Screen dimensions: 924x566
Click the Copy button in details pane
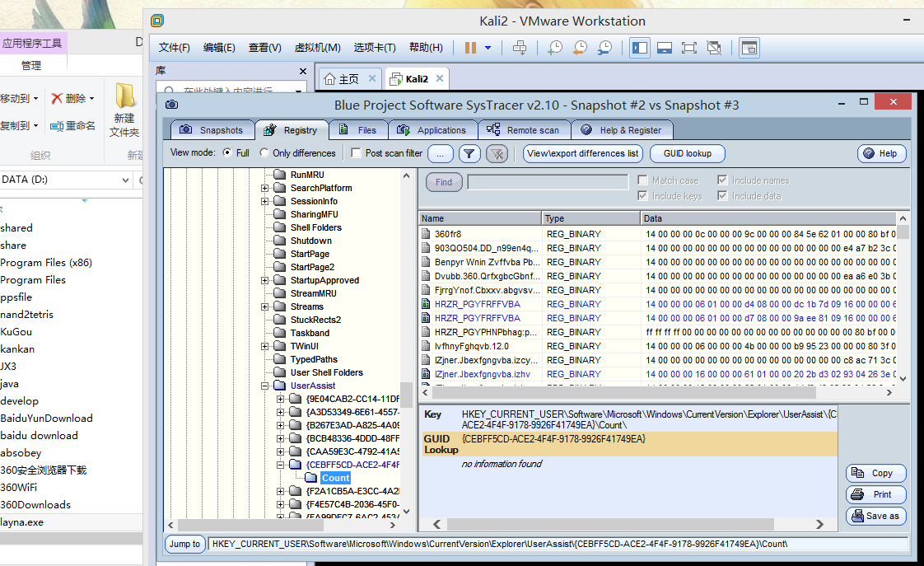click(x=875, y=473)
